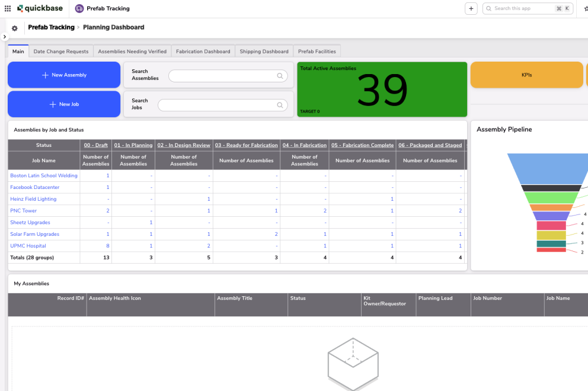Click the magnifier in Search Jobs field
This screenshot has width=588, height=391.
(x=279, y=105)
